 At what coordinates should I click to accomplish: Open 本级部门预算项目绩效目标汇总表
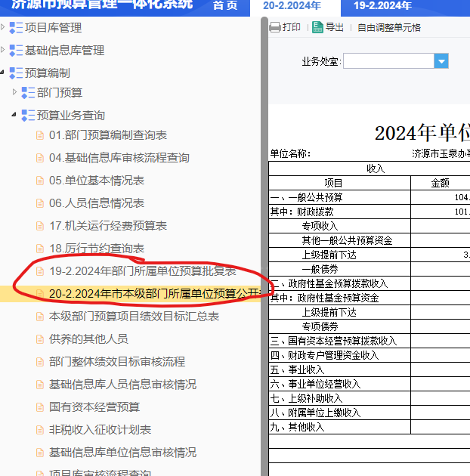click(x=135, y=317)
